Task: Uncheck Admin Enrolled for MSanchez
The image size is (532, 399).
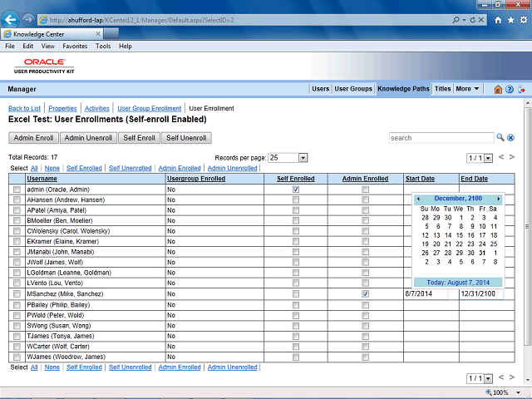Action: pyautogui.click(x=365, y=293)
